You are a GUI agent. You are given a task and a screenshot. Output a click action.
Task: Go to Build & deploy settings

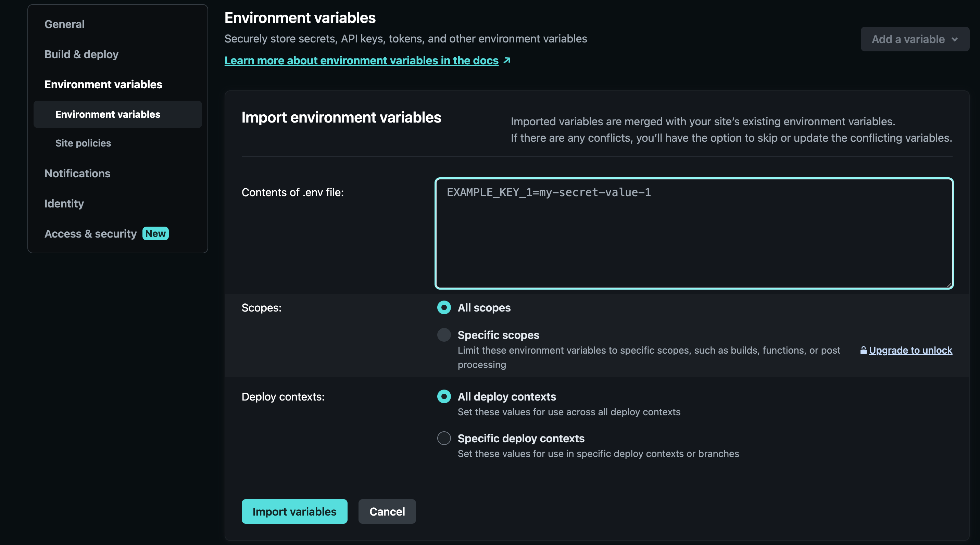(81, 54)
